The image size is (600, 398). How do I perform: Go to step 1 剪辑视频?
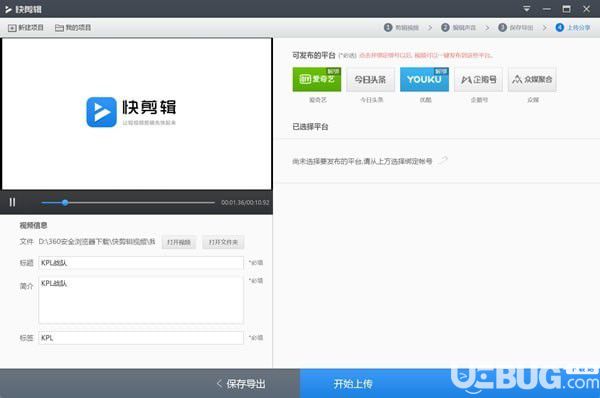click(x=401, y=28)
